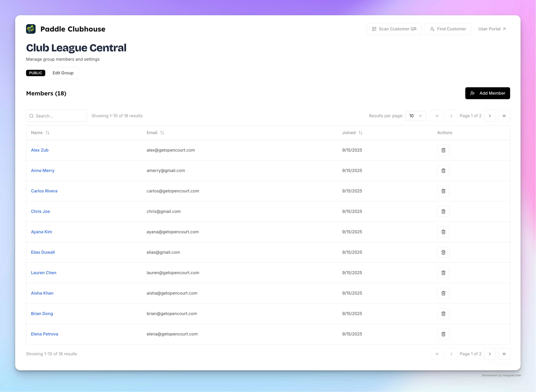The height and width of the screenshot is (392, 536).
Task: Open Find Customer
Action: (448, 29)
